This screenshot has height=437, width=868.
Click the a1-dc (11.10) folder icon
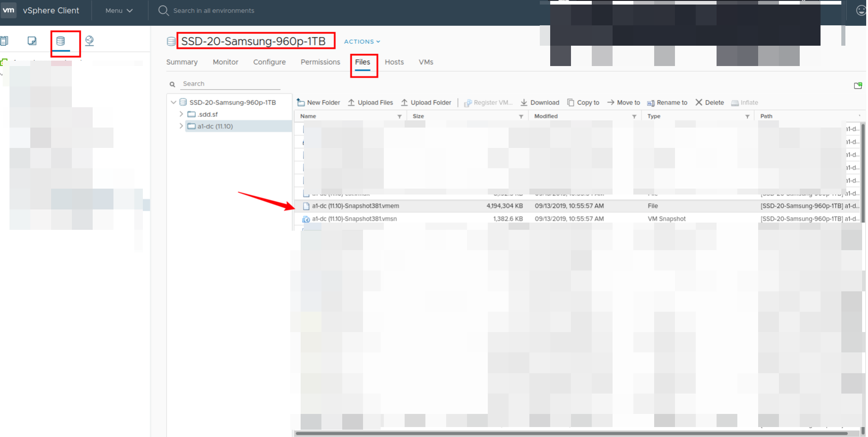point(192,126)
